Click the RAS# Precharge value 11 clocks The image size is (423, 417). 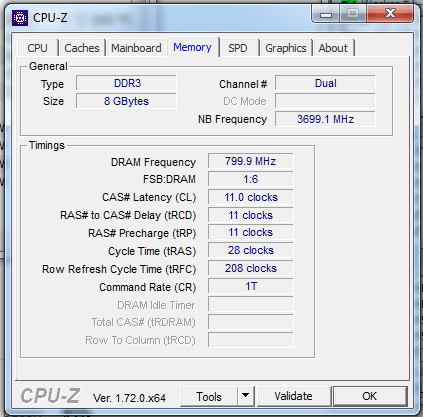click(251, 232)
